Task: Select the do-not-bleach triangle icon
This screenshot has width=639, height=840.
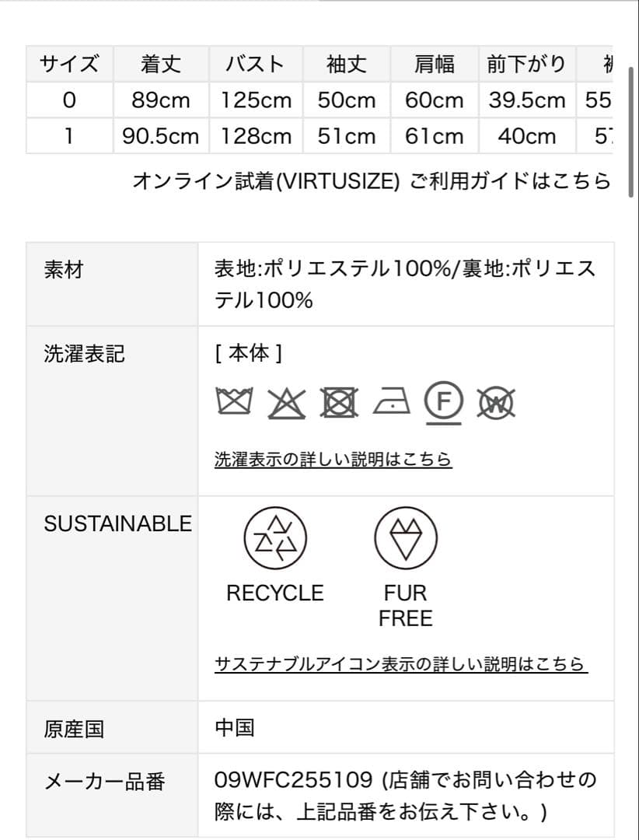Action: [285, 401]
